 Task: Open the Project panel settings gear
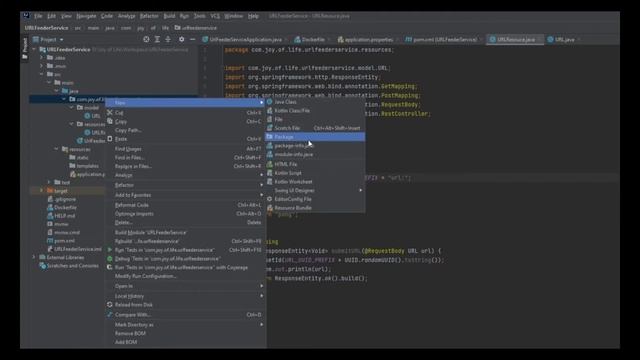181,39
